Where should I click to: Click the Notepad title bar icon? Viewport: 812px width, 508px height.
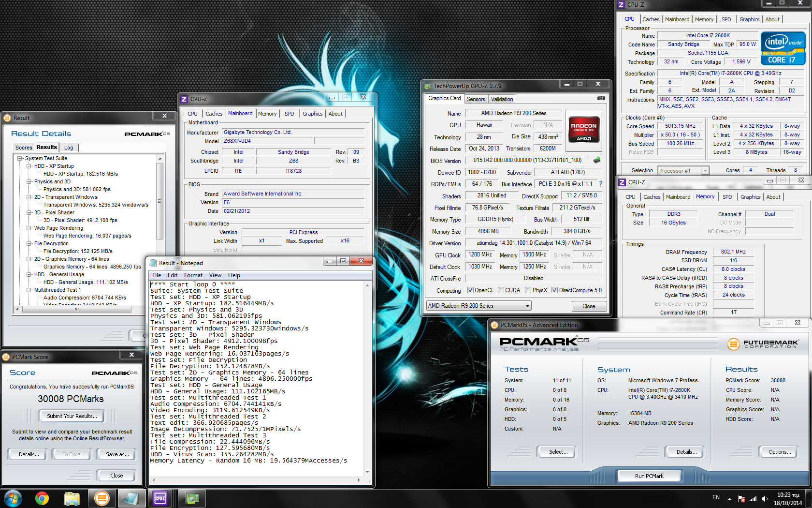(153, 263)
